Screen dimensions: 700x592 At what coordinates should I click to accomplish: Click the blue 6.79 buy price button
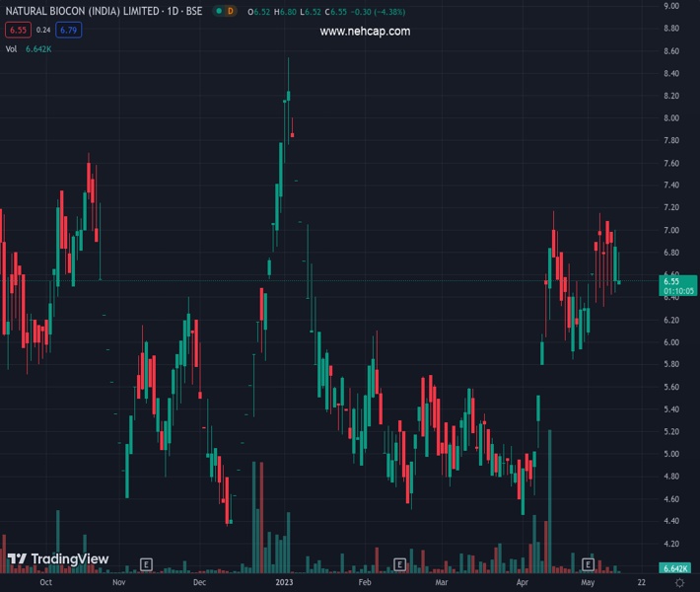(x=69, y=30)
